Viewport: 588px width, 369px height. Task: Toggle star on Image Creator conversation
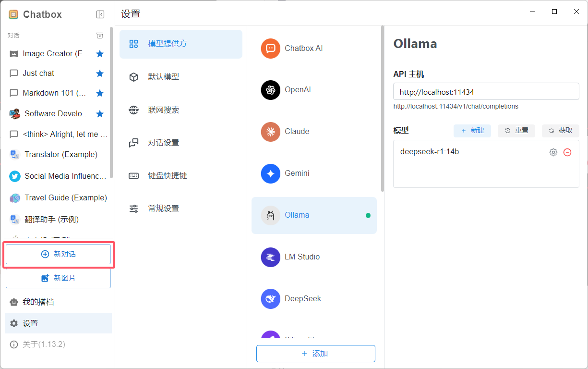100,54
